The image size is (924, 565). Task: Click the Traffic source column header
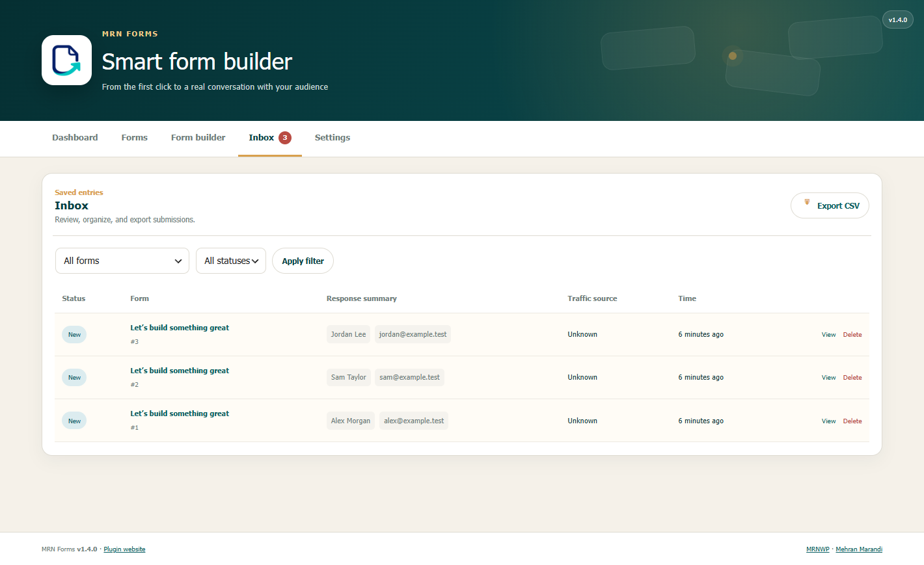592,298
